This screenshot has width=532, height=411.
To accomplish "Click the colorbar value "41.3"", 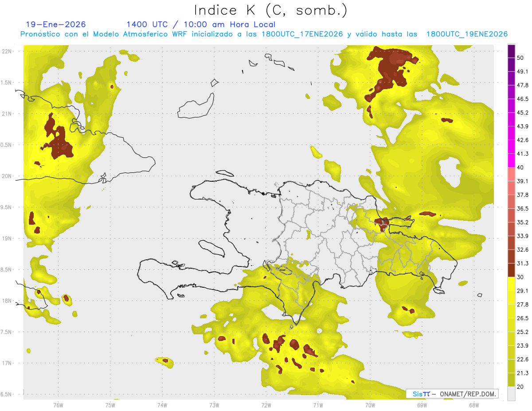I will click(523, 154).
